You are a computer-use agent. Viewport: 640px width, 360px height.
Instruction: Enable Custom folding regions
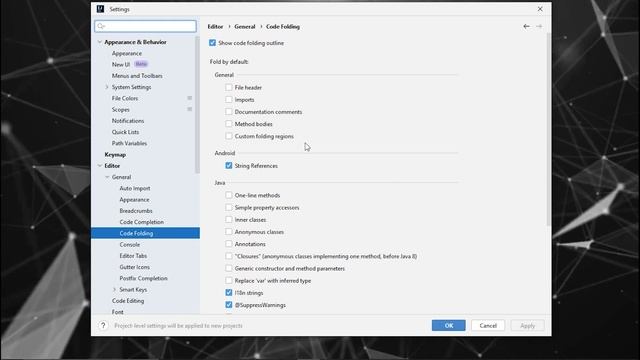[x=229, y=136]
